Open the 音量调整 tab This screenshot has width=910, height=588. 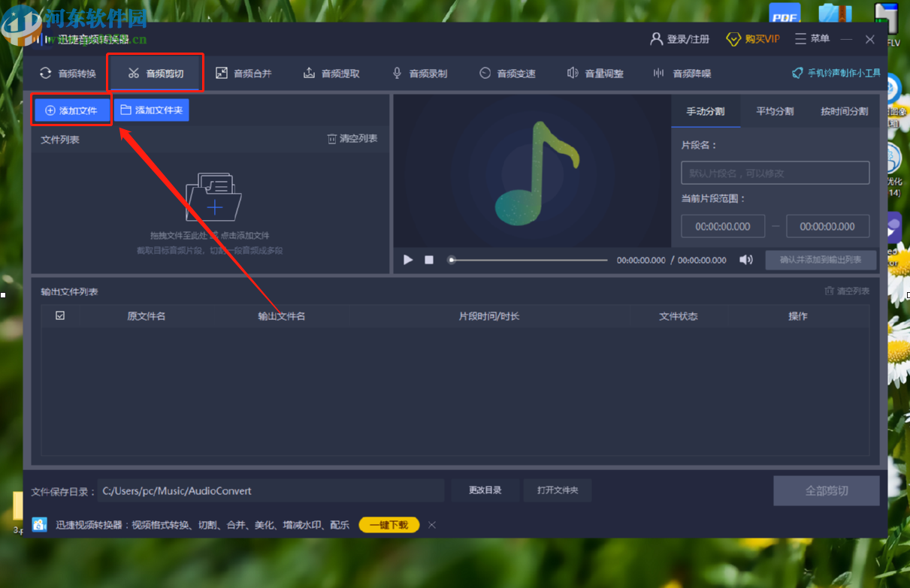tap(595, 74)
